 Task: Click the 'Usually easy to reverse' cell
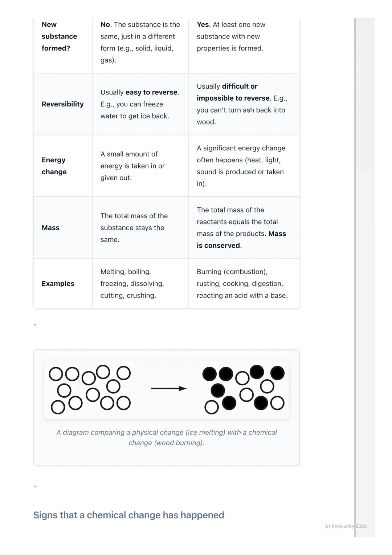click(140, 104)
